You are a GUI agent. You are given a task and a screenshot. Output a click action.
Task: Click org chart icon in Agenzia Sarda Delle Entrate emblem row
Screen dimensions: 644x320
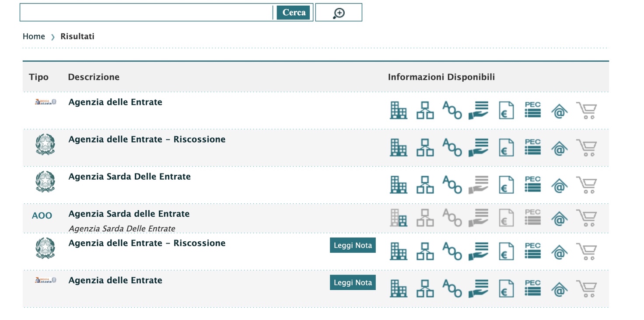(425, 185)
